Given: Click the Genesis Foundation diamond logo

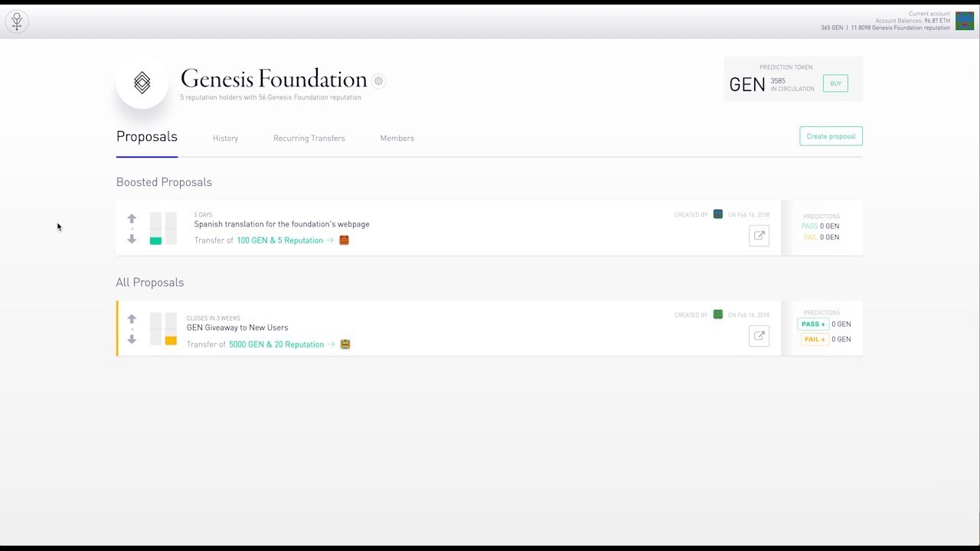Looking at the screenshot, I should [142, 83].
